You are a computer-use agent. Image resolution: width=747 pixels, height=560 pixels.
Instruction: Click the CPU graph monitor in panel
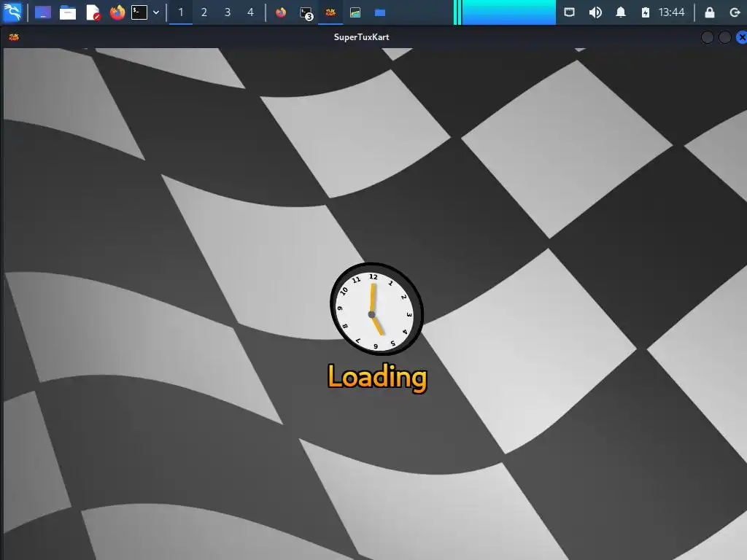505,12
